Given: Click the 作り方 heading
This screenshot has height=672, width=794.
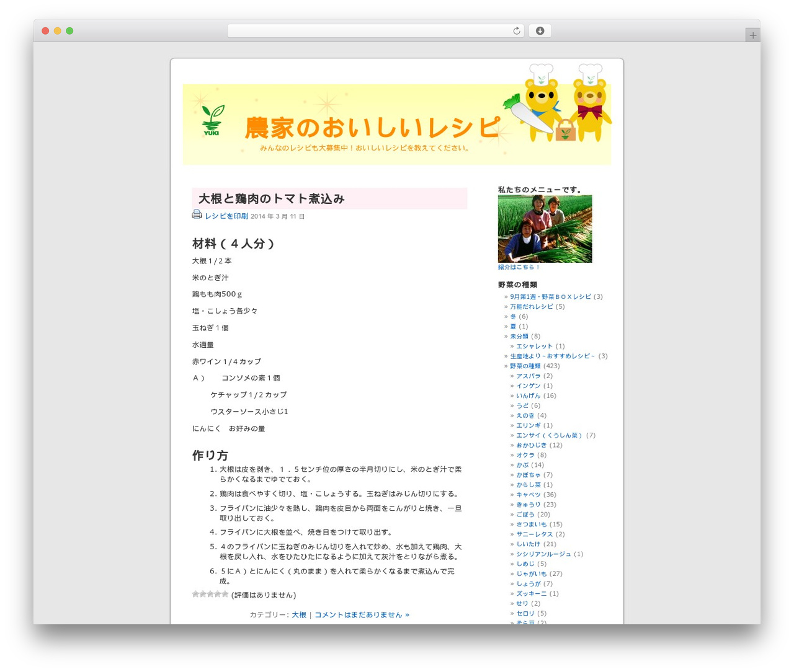Looking at the screenshot, I should [x=210, y=456].
